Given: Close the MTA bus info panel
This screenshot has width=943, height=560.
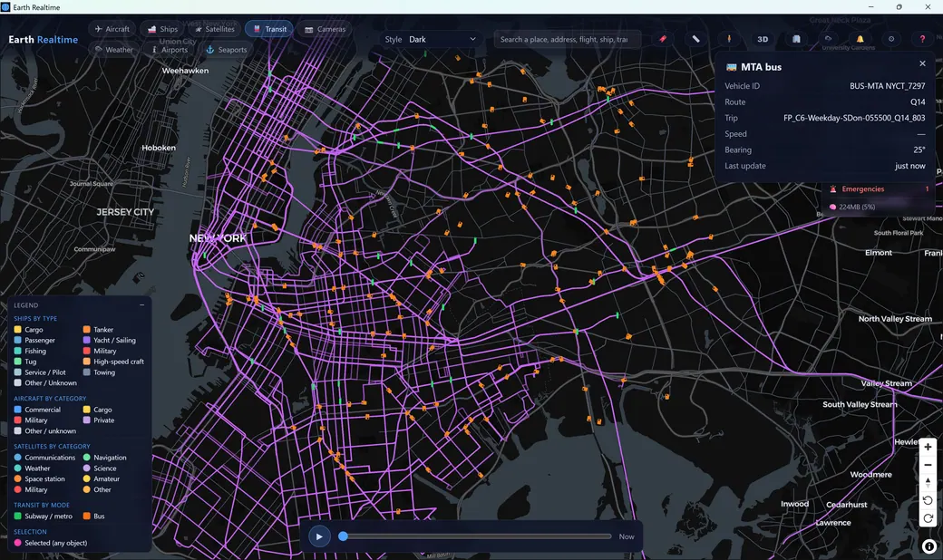Looking at the screenshot, I should 922,63.
